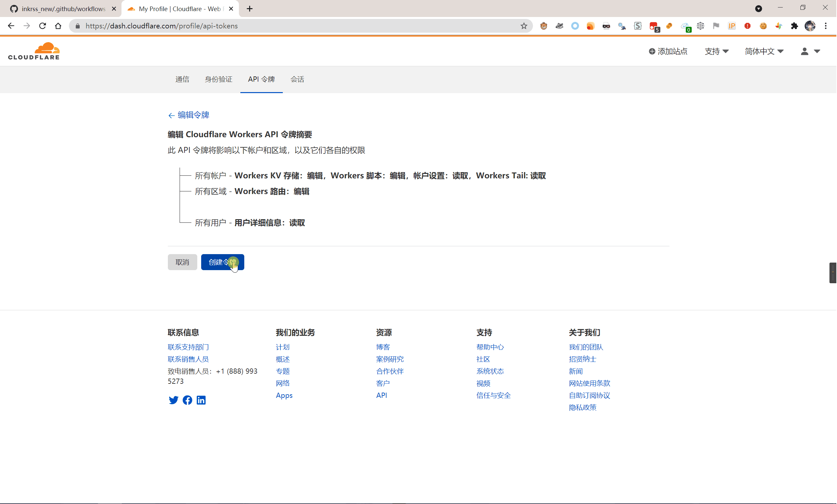Open the 帮助中心 footer link
Viewport: 837px width, 504px height.
click(x=490, y=347)
